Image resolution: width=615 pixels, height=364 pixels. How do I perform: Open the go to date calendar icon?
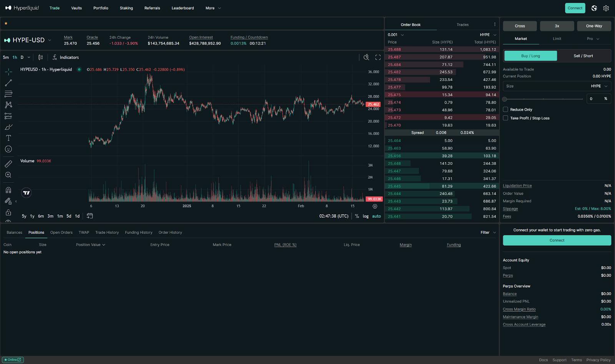[90, 216]
